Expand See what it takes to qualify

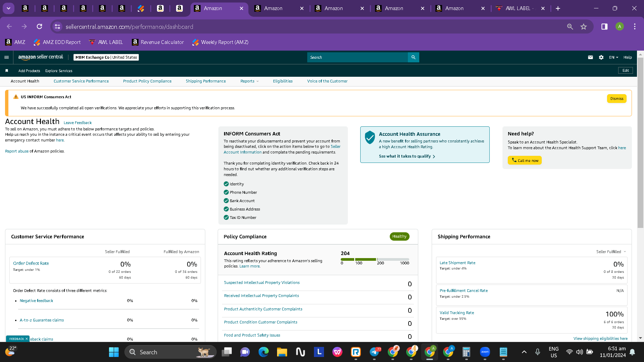tap(407, 156)
